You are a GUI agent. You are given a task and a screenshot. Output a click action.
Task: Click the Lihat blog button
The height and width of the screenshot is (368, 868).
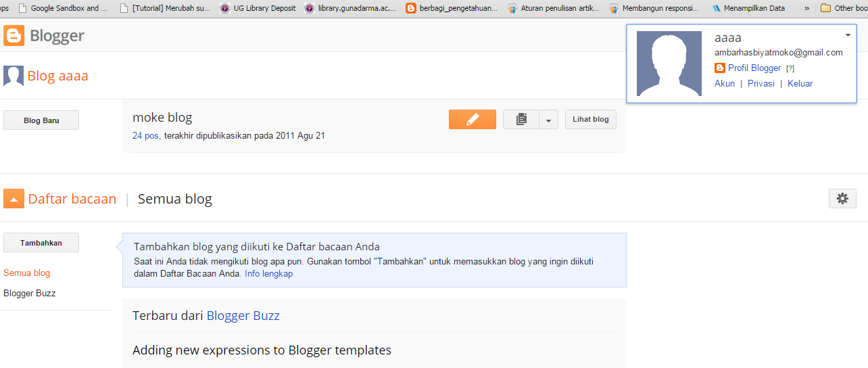(x=591, y=119)
